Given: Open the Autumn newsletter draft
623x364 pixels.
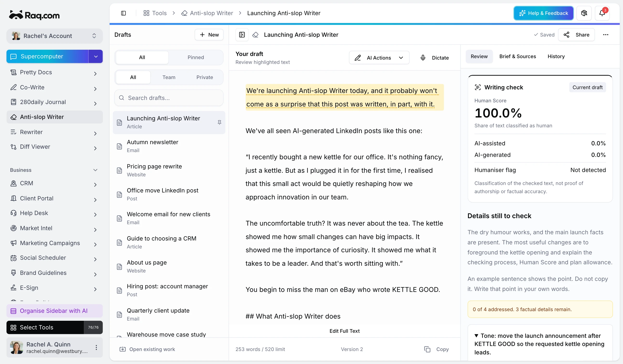Looking at the screenshot, I should pyautogui.click(x=169, y=146).
